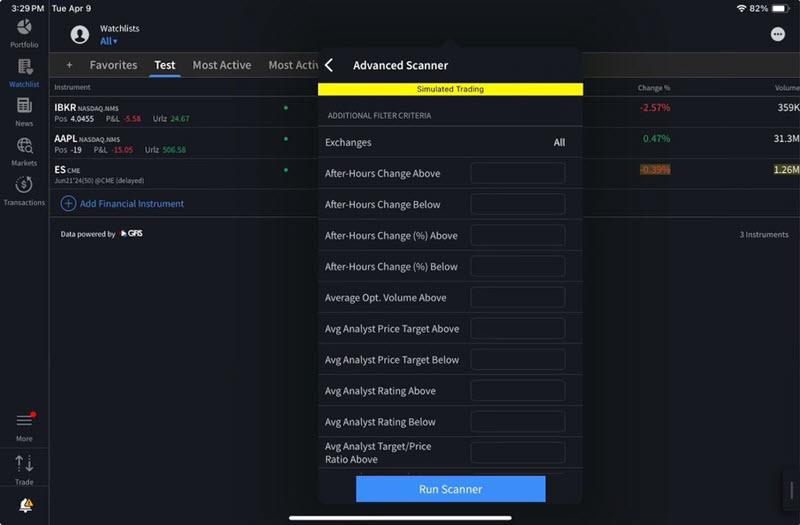Go back from Advanced Scanner
800x525 pixels.
coord(329,65)
